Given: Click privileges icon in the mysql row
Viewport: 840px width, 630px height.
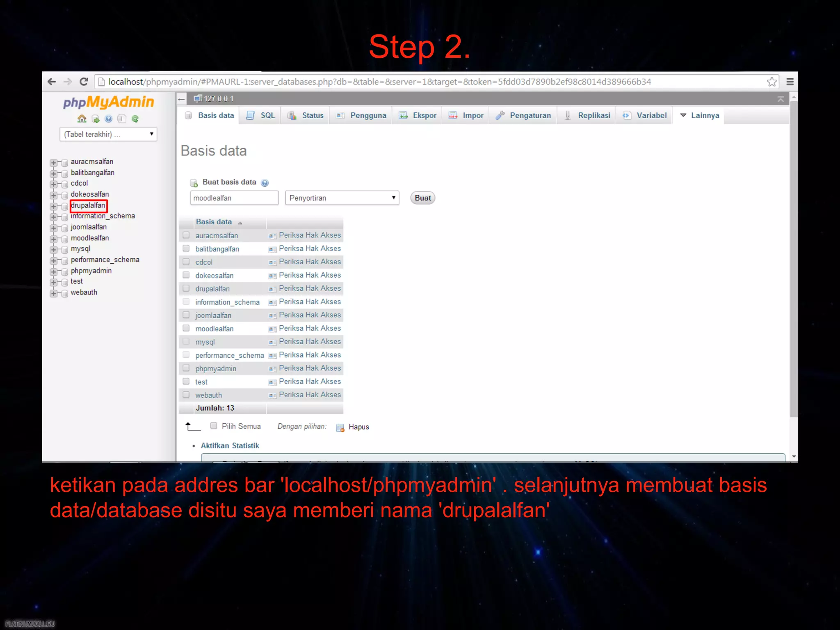Looking at the screenshot, I should [272, 342].
